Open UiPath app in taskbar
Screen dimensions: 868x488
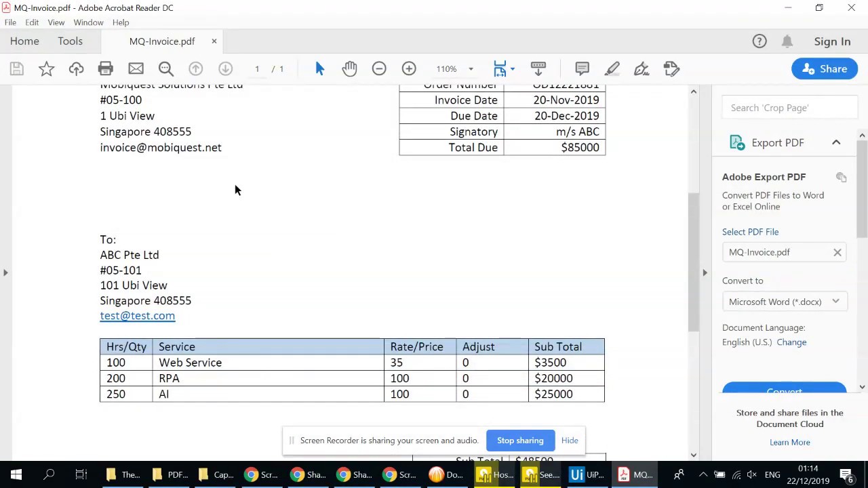tap(587, 474)
